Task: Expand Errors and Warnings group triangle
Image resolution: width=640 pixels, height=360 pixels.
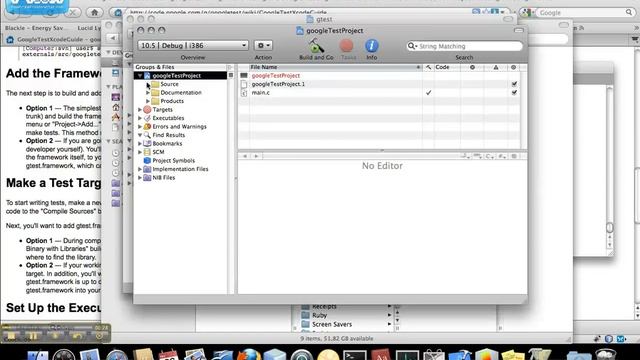Action: pos(140,127)
